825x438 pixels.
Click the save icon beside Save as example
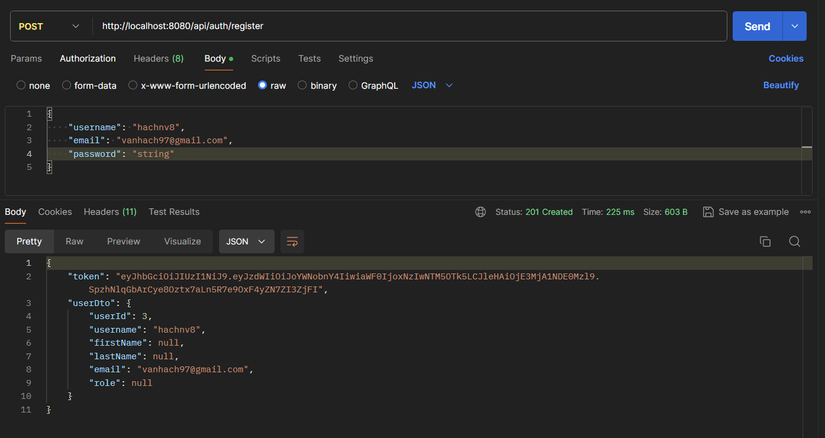[708, 212]
